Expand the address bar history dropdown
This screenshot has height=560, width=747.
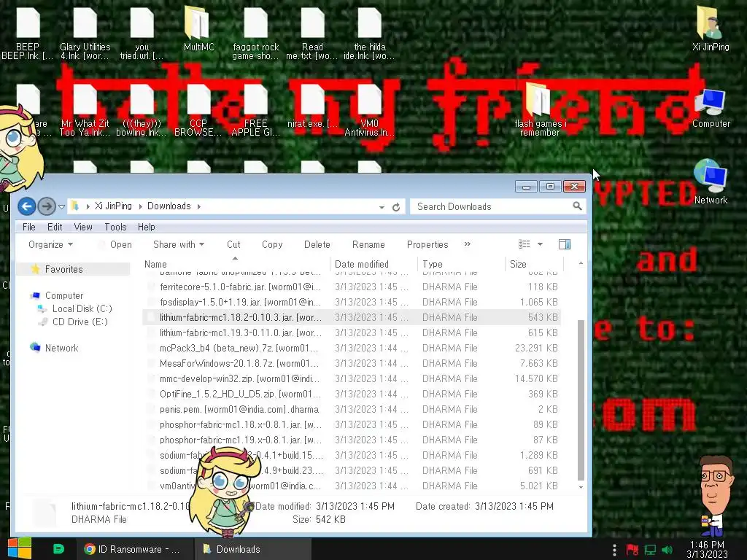click(382, 207)
